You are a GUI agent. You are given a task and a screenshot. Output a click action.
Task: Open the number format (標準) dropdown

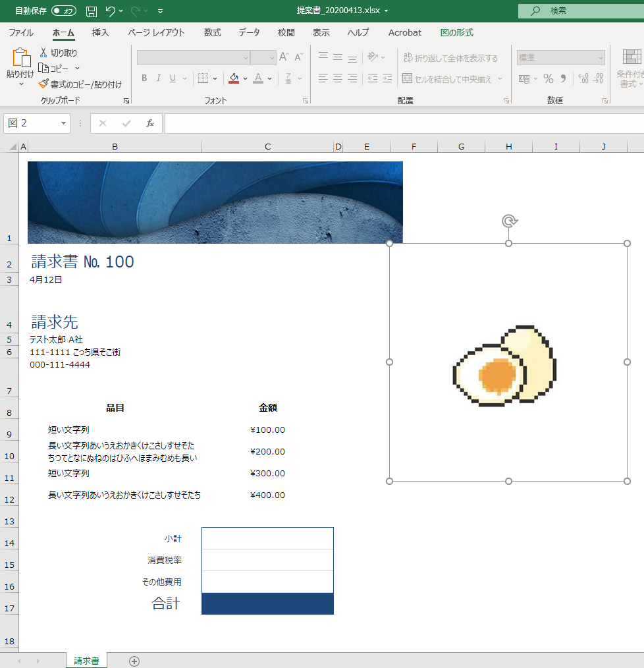(601, 58)
